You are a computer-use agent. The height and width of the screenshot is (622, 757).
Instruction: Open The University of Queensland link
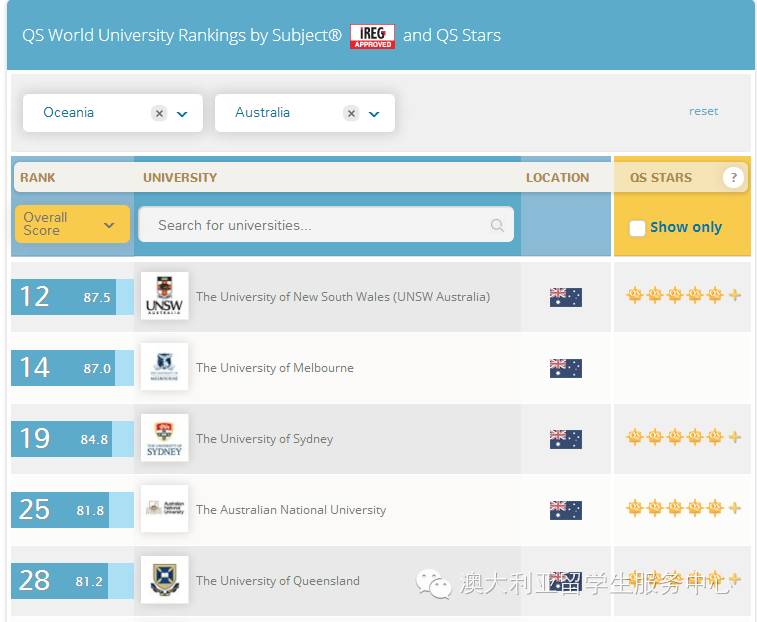[278, 581]
